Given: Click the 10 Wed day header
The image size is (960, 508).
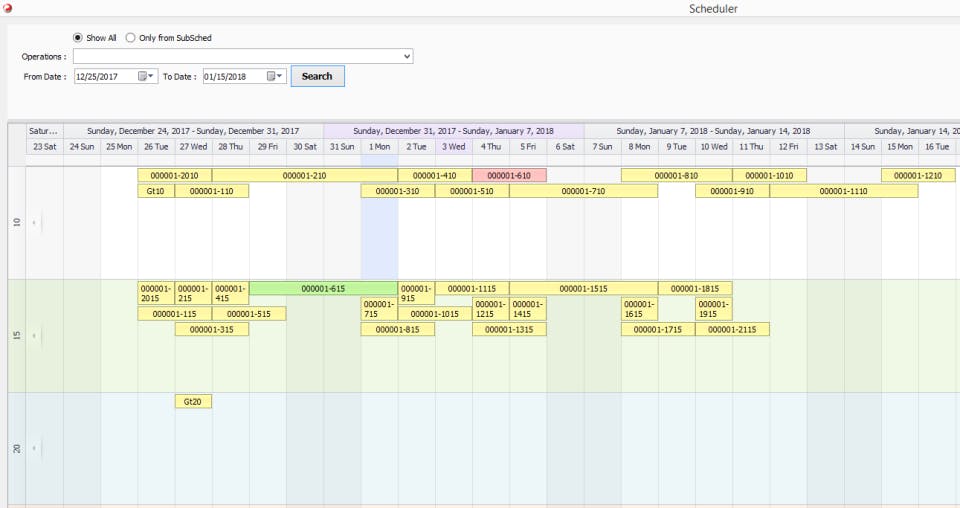Looking at the screenshot, I should [714, 147].
